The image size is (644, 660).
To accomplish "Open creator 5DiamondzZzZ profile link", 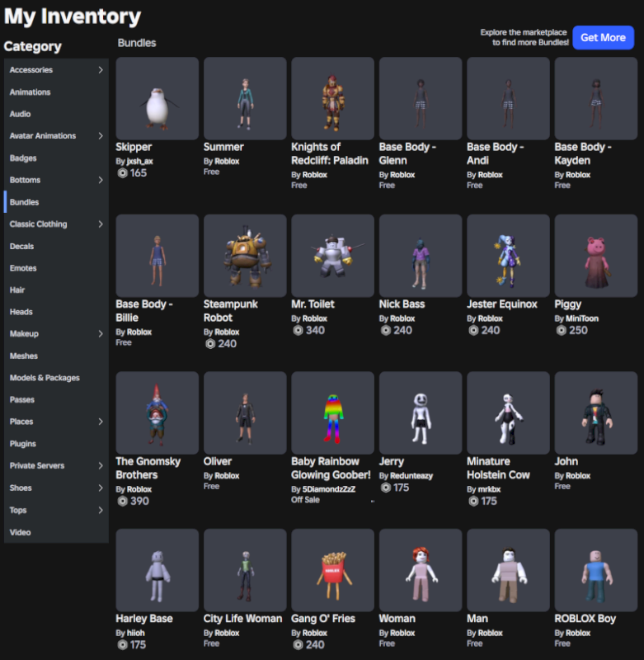I will tap(329, 489).
